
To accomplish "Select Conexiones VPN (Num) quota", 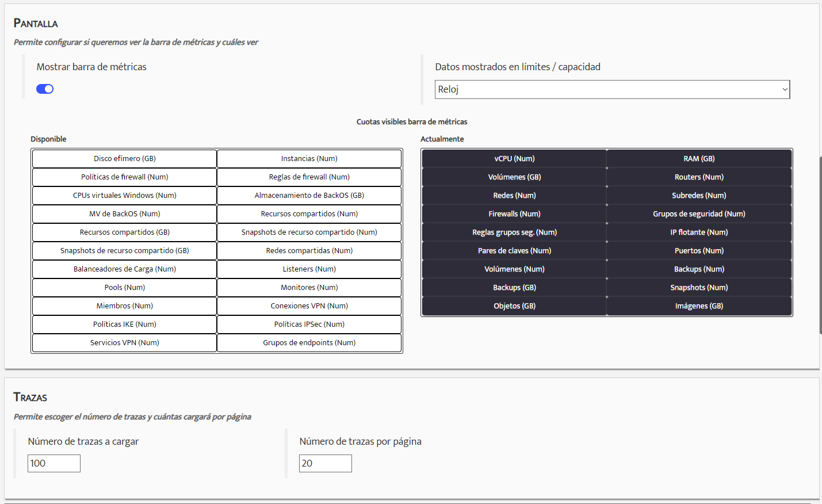I will [x=309, y=306].
